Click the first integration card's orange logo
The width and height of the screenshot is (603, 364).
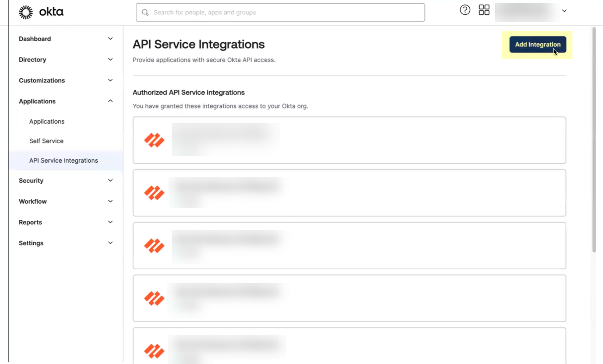pos(154,140)
